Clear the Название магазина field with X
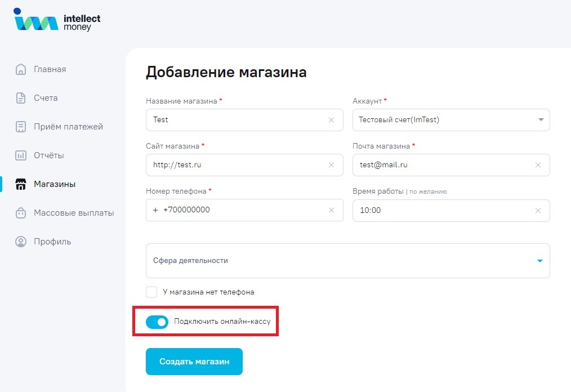571x392 pixels. pyautogui.click(x=331, y=120)
